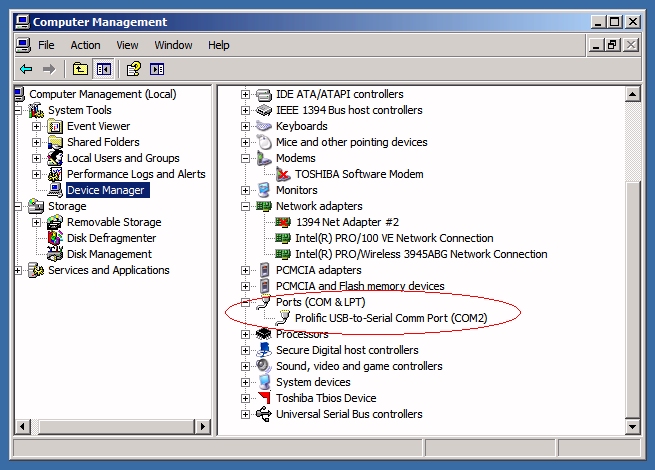This screenshot has width=655, height=470.
Task: Click the PCMCIA adapters icon
Action: (264, 270)
